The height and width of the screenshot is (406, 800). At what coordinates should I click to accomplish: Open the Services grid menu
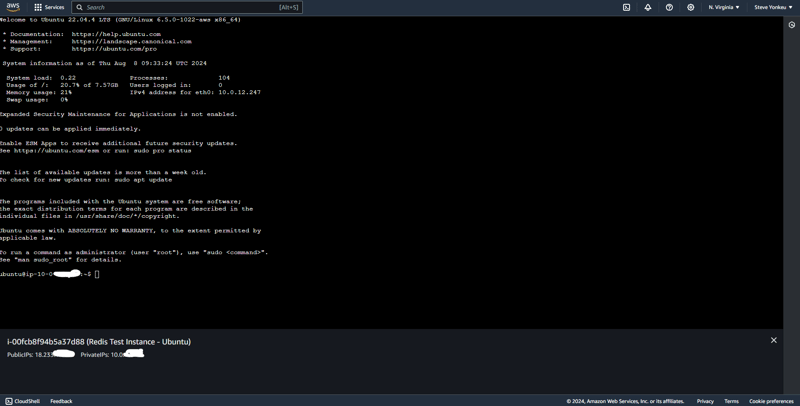click(x=49, y=7)
